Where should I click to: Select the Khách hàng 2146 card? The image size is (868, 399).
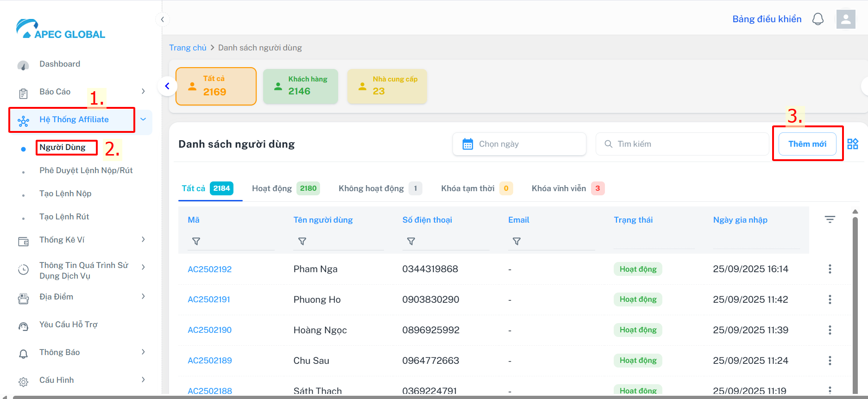[300, 86]
